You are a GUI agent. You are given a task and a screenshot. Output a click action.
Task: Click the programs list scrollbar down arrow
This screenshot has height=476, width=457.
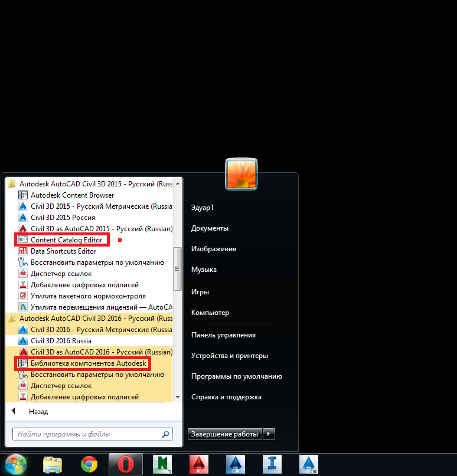(178, 397)
